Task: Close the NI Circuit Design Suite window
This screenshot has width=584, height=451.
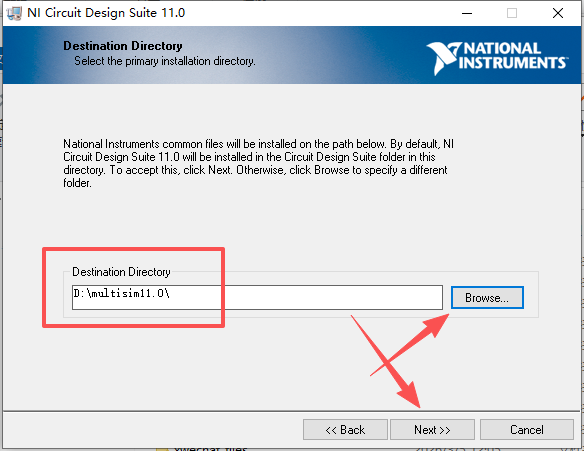Action: 558,13
